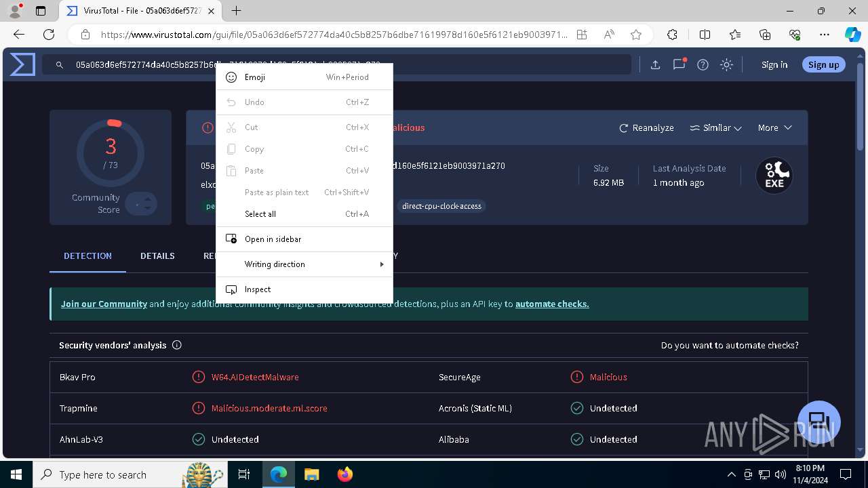The height and width of the screenshot is (488, 868).
Task: Choose Open in sidebar from context menu
Action: point(304,239)
